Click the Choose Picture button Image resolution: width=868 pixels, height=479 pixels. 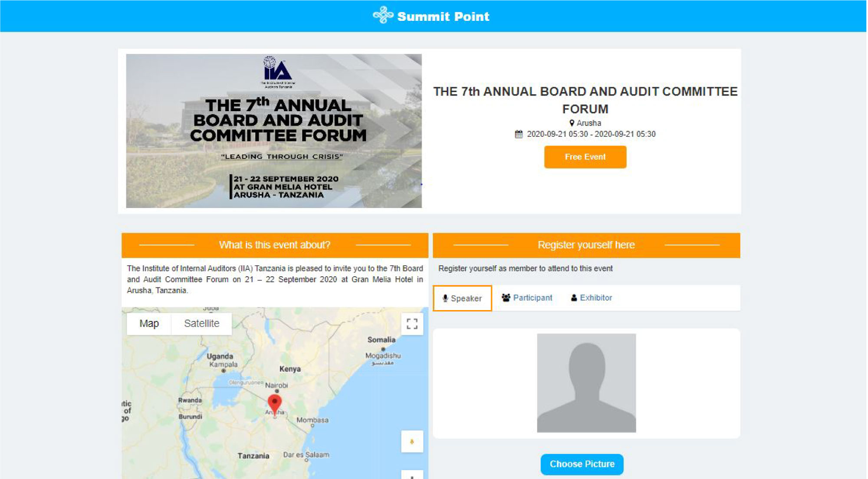582,464
